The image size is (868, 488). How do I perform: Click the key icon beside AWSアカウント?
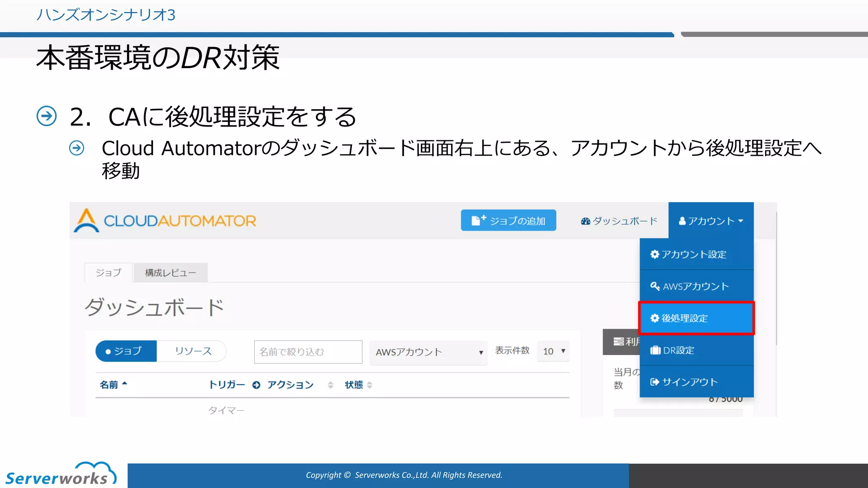pos(655,286)
